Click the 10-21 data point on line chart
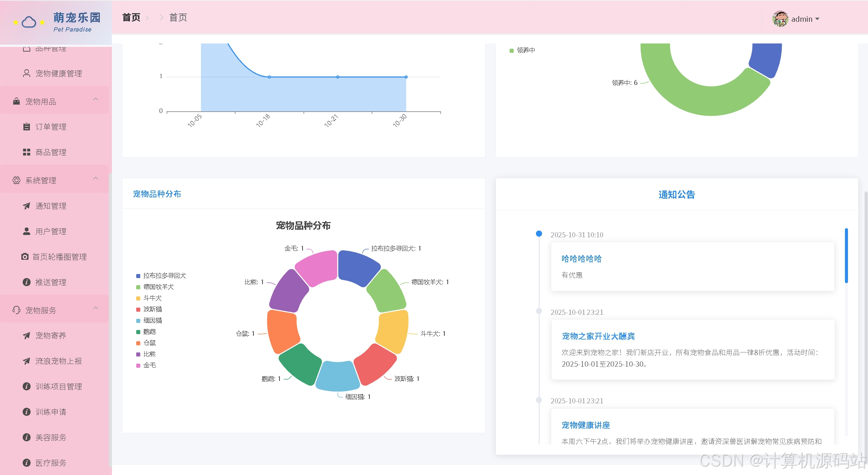Viewport: 868px width, 475px height. point(338,77)
